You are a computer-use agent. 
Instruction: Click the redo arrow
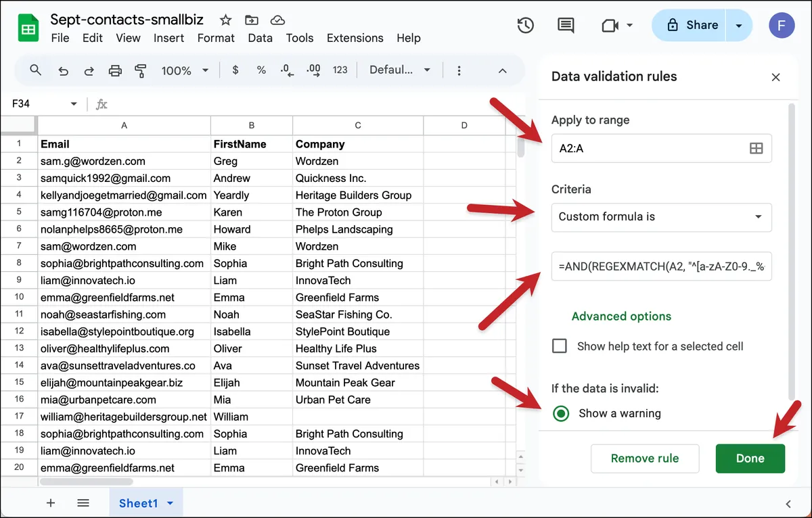click(x=89, y=70)
